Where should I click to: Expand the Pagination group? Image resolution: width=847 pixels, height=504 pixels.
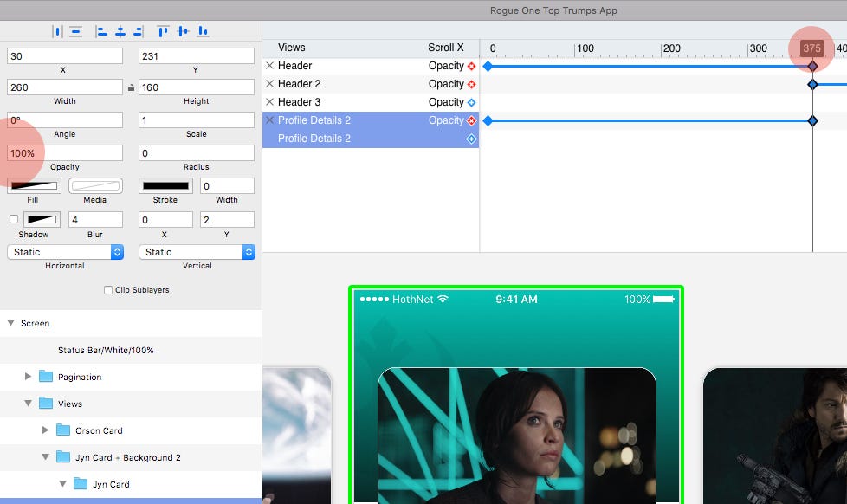point(28,376)
